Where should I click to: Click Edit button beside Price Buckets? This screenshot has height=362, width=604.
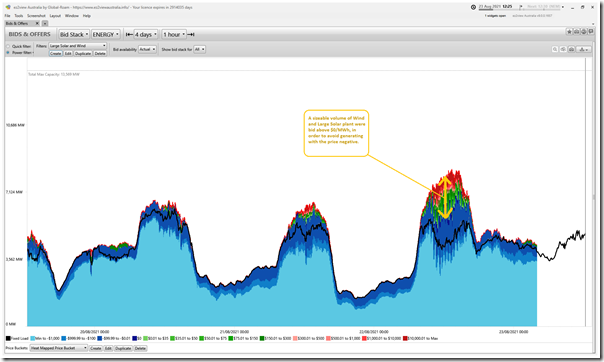108,348
